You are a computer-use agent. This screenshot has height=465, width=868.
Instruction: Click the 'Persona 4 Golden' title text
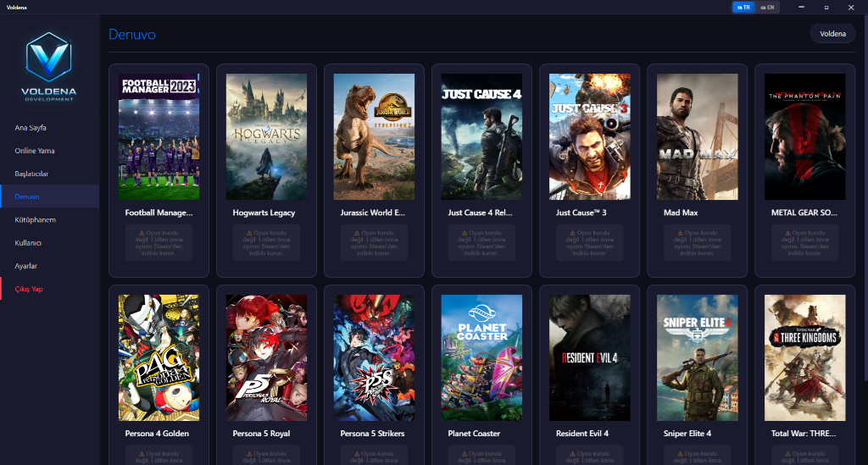click(x=157, y=434)
